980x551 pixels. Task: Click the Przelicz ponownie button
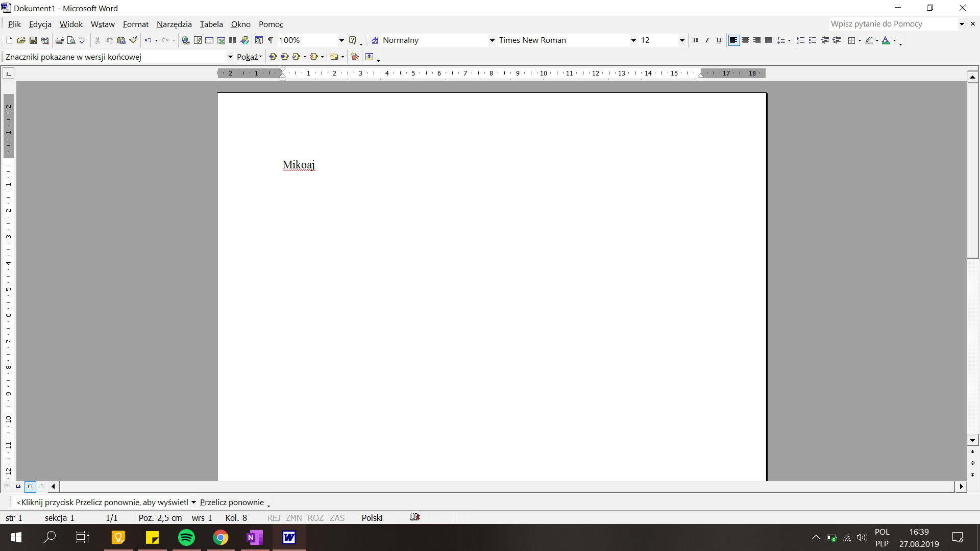[232, 503]
